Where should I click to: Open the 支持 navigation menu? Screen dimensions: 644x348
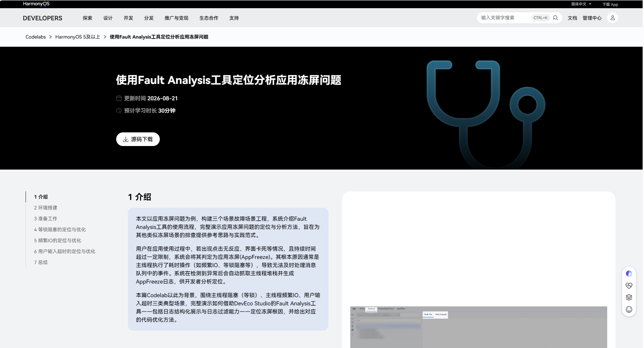[234, 18]
